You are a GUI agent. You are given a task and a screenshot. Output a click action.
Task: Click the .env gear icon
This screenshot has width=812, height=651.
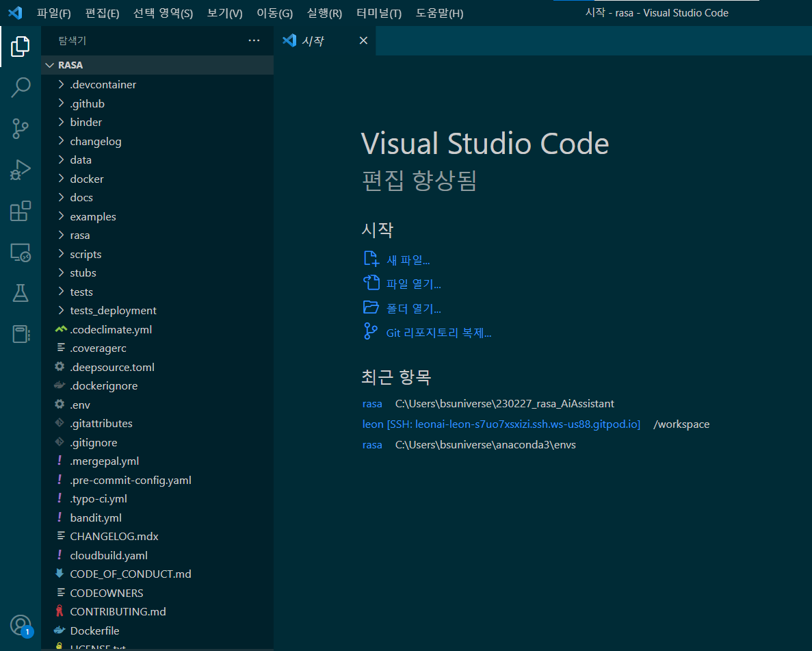tap(60, 404)
